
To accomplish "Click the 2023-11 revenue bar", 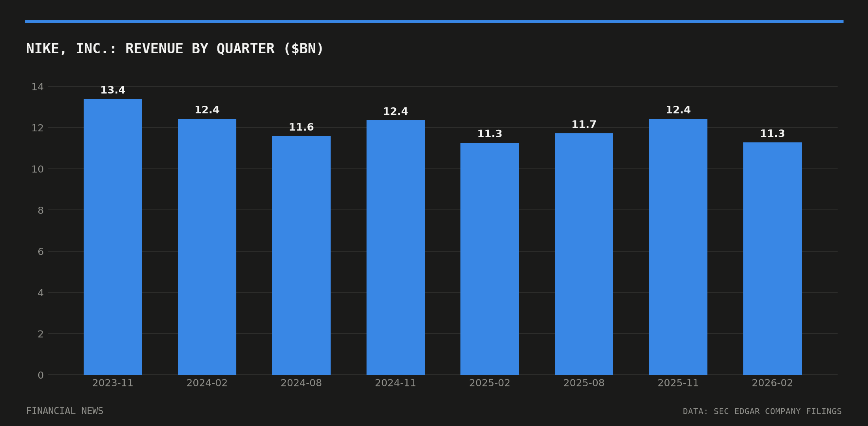I will point(113,237).
